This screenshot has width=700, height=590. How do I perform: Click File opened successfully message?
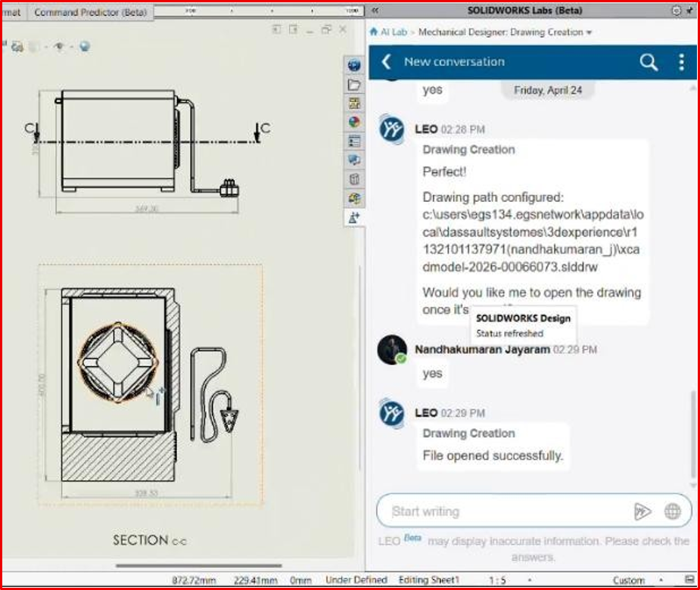coord(493,455)
